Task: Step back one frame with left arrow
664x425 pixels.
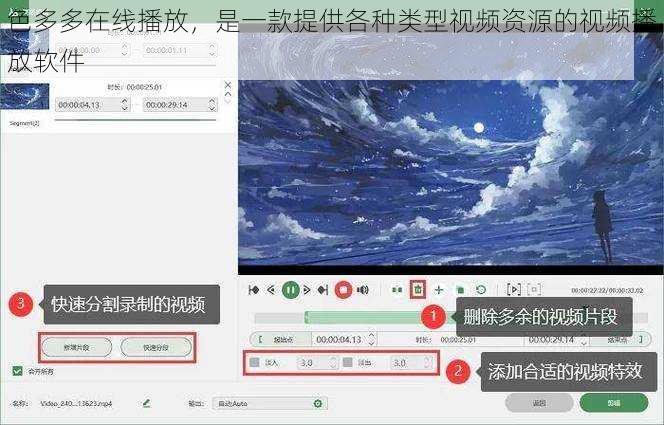Action: tap(271, 290)
